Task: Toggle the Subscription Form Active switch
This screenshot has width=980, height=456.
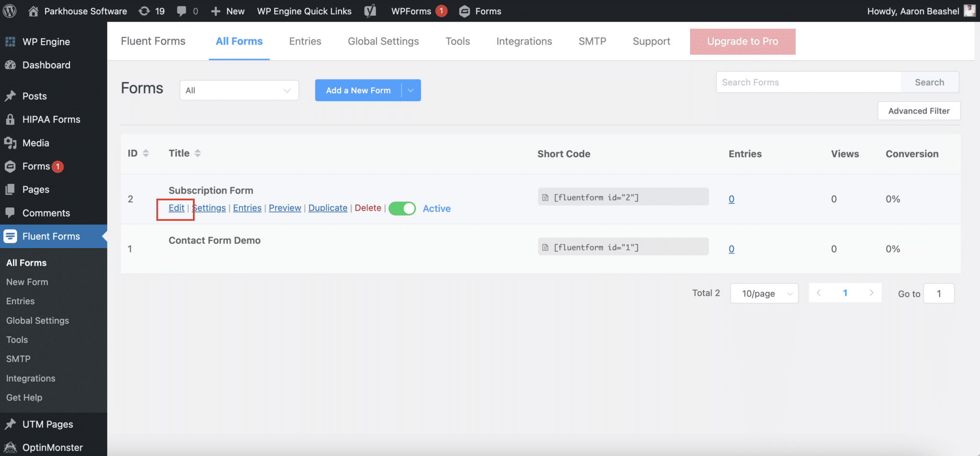Action: tap(402, 208)
